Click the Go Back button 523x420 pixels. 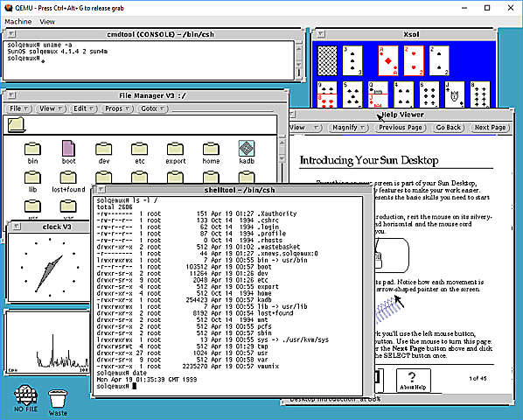coord(449,128)
